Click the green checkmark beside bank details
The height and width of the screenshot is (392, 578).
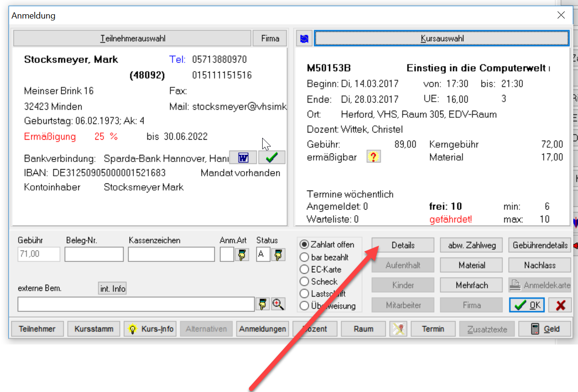pyautogui.click(x=272, y=157)
